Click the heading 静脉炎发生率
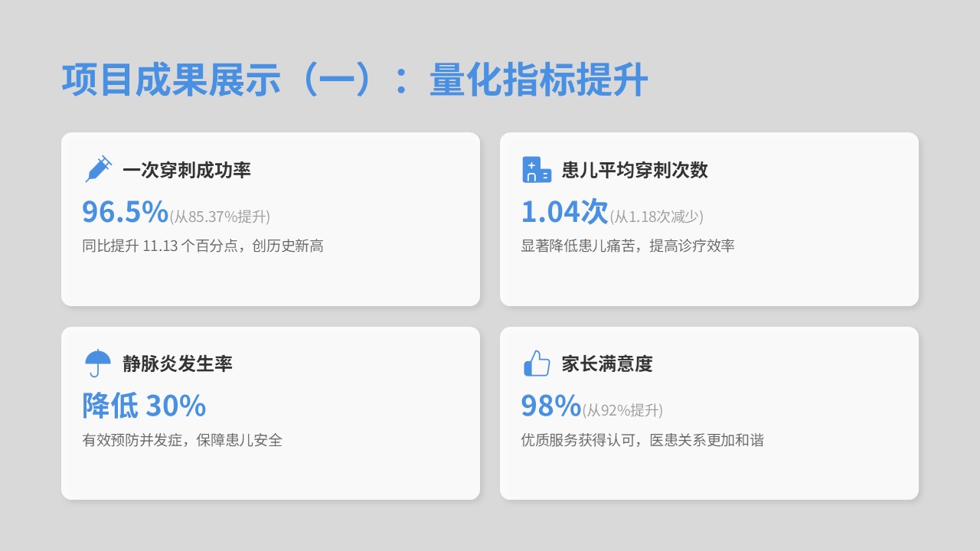The height and width of the screenshot is (551, 980). click(x=178, y=364)
